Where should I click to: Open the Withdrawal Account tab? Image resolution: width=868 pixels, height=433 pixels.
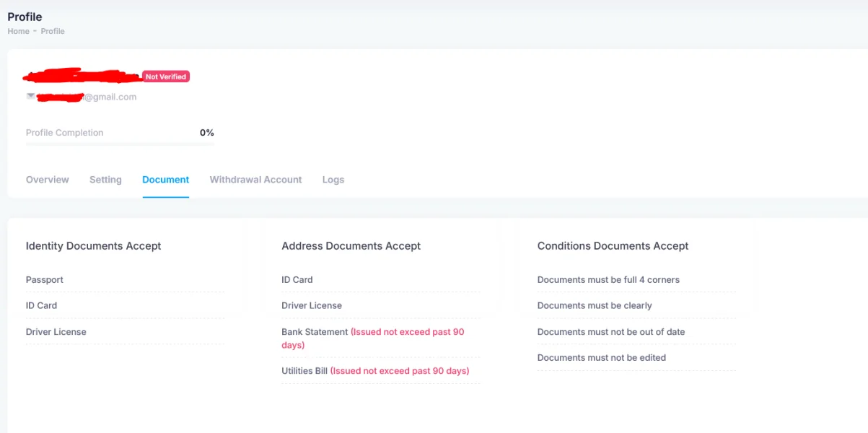255,180
